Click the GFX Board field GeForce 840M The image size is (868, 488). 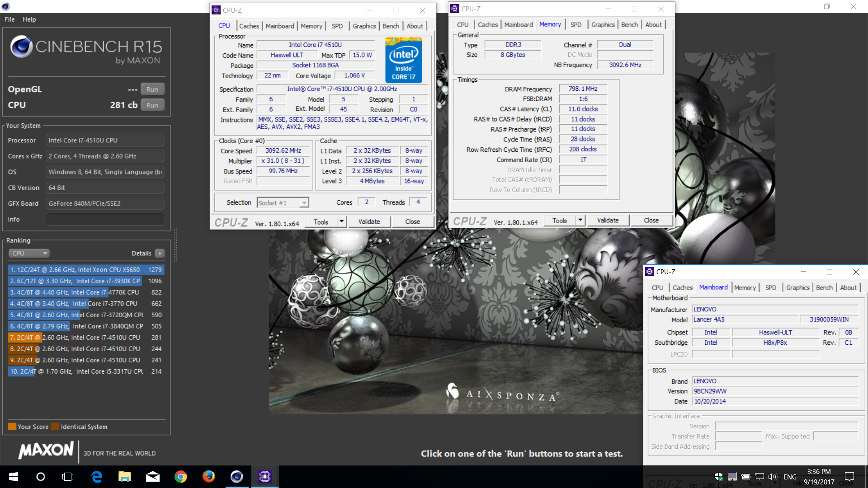pyautogui.click(x=105, y=203)
